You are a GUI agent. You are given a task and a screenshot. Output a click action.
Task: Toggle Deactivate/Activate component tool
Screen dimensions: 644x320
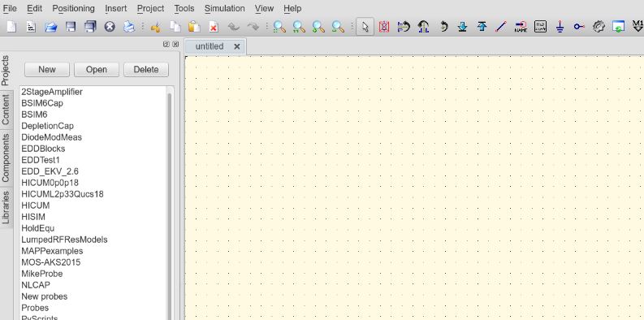[384, 27]
